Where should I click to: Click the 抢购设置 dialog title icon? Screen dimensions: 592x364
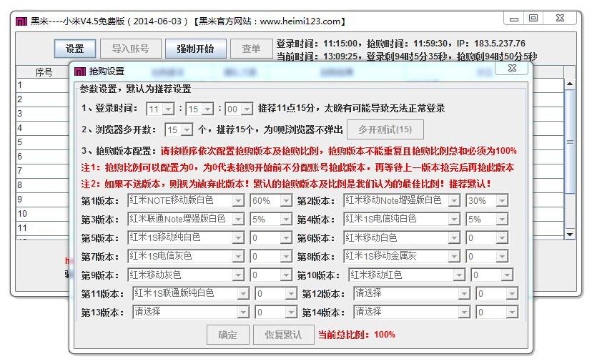(x=80, y=72)
